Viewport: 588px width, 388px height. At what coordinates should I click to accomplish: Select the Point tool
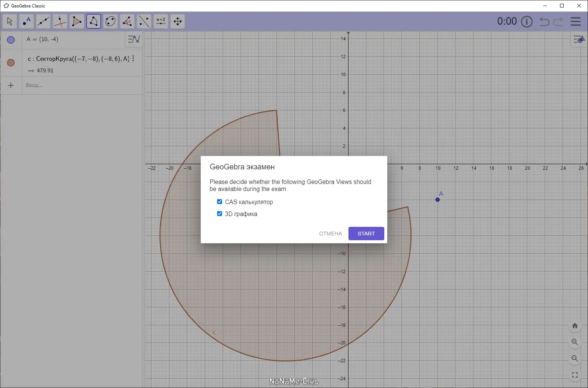[x=26, y=21]
